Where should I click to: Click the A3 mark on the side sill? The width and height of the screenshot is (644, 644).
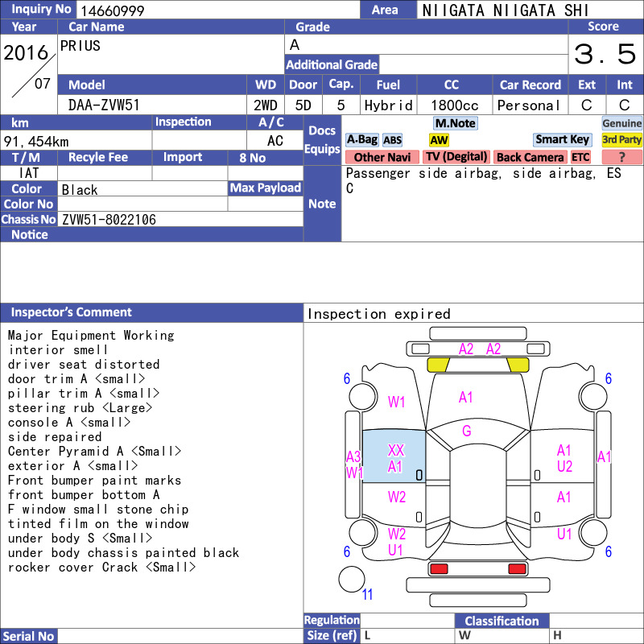pyautogui.click(x=353, y=456)
